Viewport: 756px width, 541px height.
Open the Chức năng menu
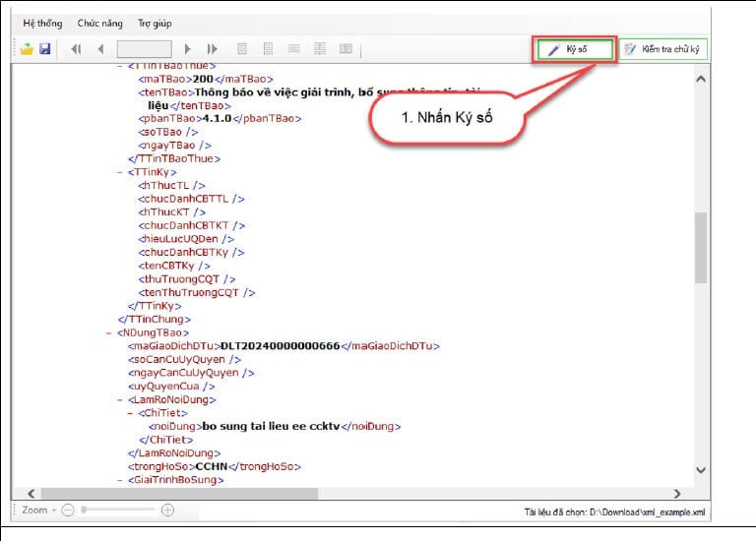[x=99, y=22]
